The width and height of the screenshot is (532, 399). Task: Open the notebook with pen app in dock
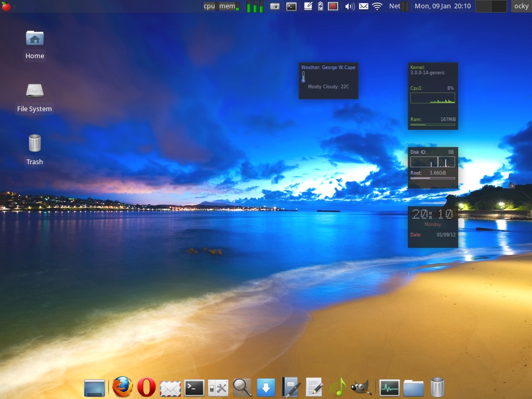[290, 387]
